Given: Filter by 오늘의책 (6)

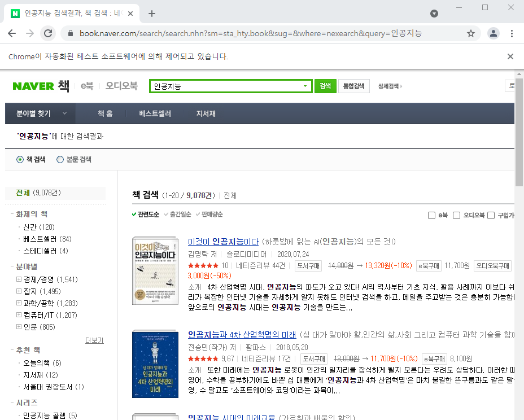Looking at the screenshot, I should [42, 363].
